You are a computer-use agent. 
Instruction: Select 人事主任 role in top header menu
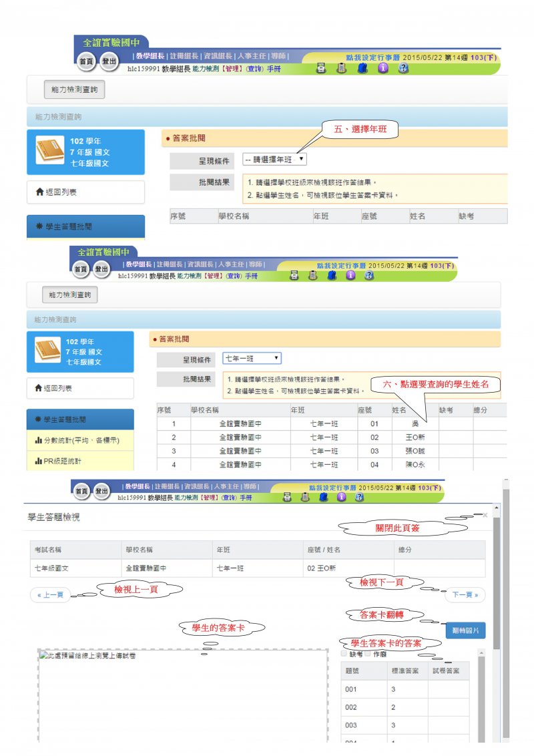252,56
